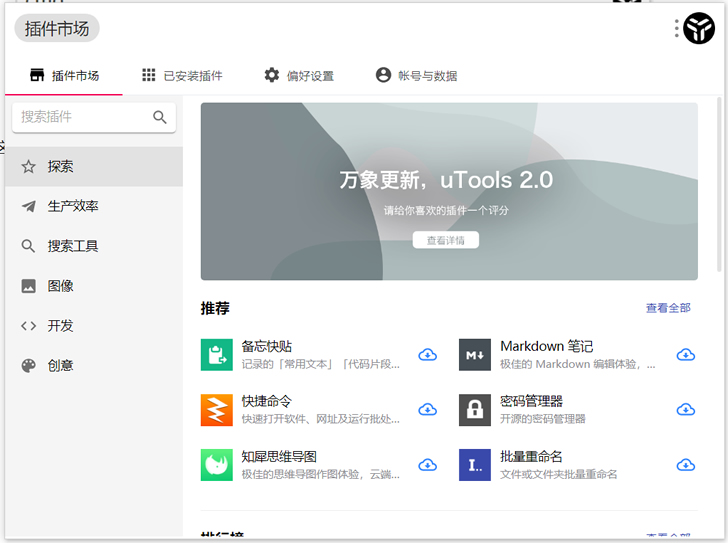Open the 偏好设置 tab

tap(299, 76)
